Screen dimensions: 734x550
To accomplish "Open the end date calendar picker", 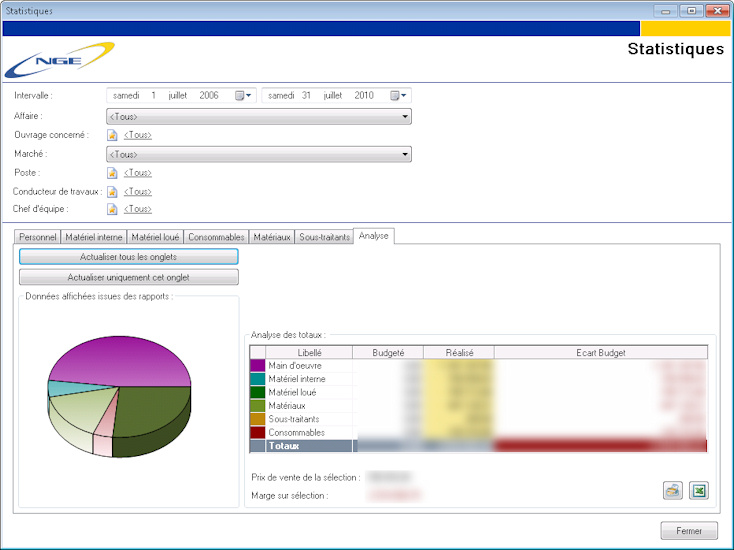I will 398,96.
